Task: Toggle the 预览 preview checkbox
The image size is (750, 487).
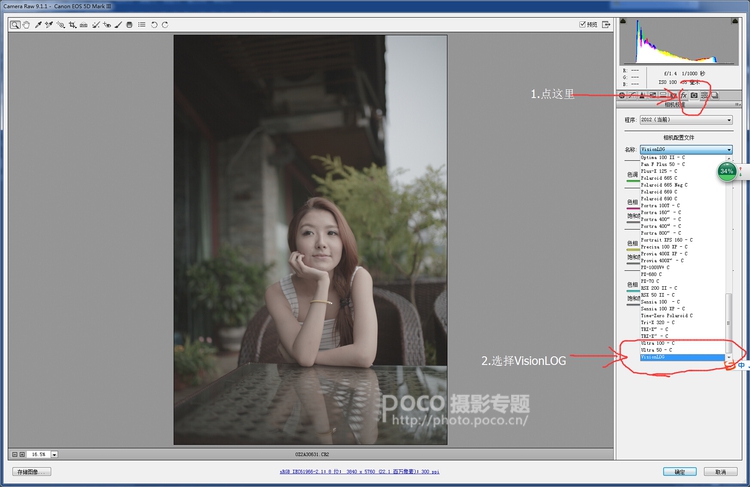Action: (582, 24)
